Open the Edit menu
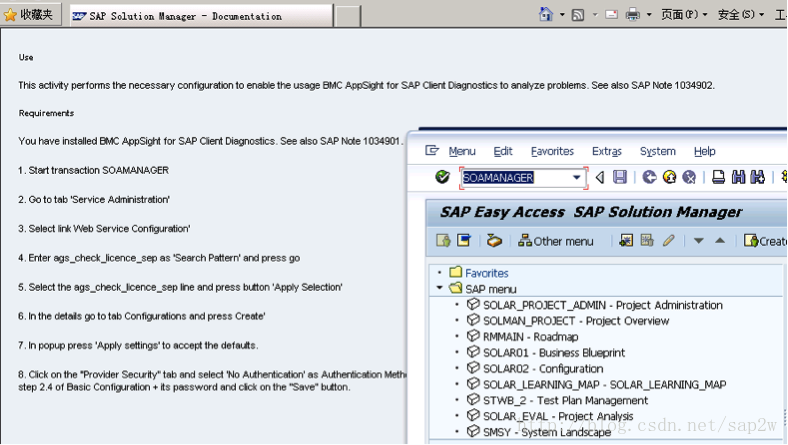This screenshot has height=445, width=788. [503, 151]
